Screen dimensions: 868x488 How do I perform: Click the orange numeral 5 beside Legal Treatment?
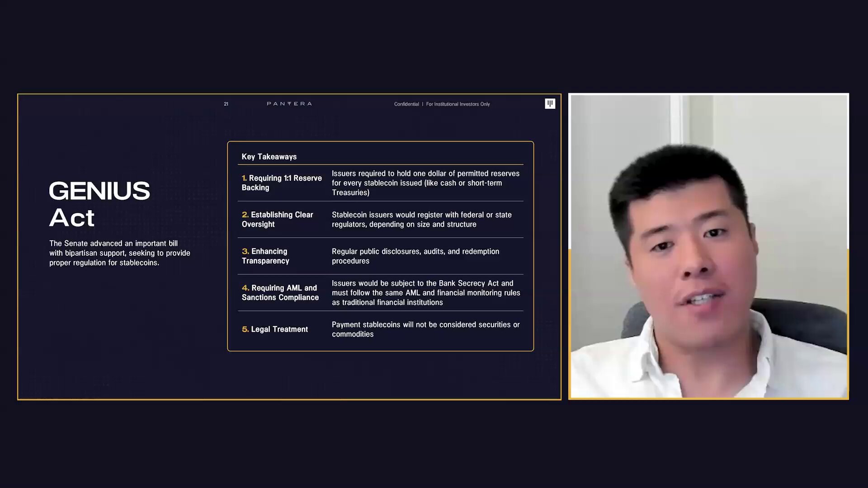[245, 329]
